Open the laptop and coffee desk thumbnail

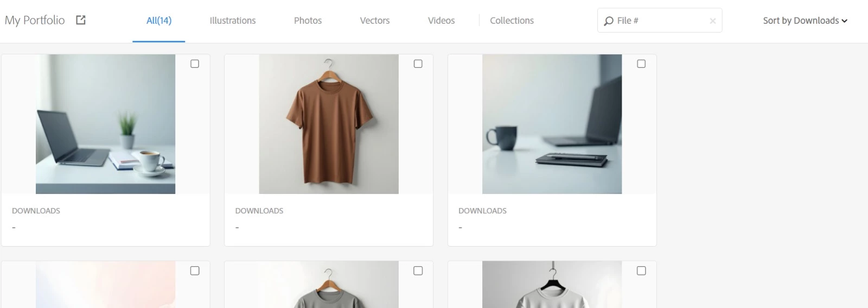click(105, 124)
